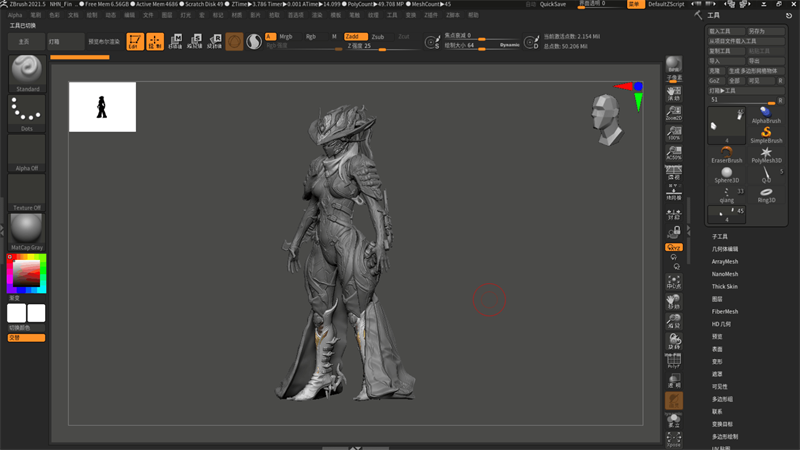Select the Standard brush thumbnail

[x=27, y=71]
